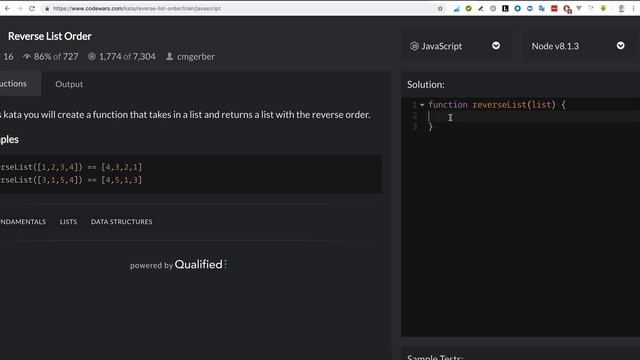This screenshot has width=640, height=360.
Task: Click the blue triangle extension icon
Action: (456, 9)
